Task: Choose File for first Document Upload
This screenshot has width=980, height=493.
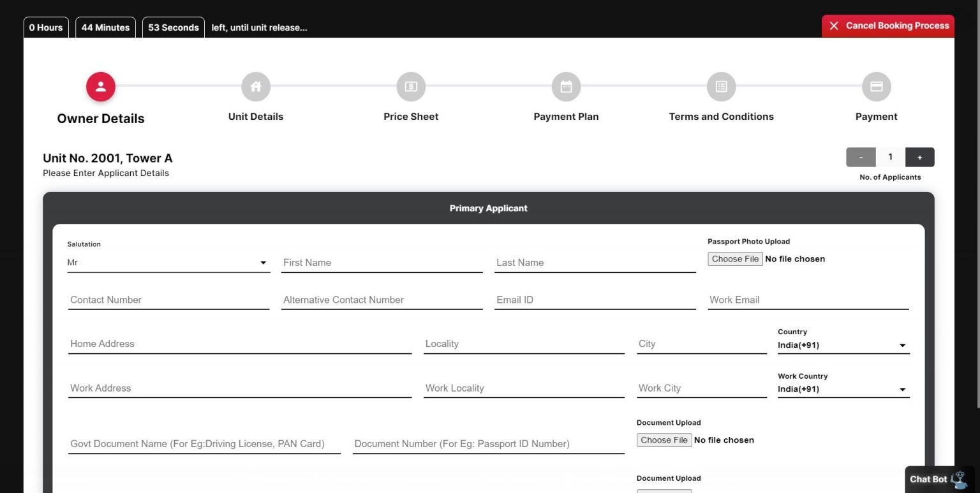Action: (x=664, y=440)
